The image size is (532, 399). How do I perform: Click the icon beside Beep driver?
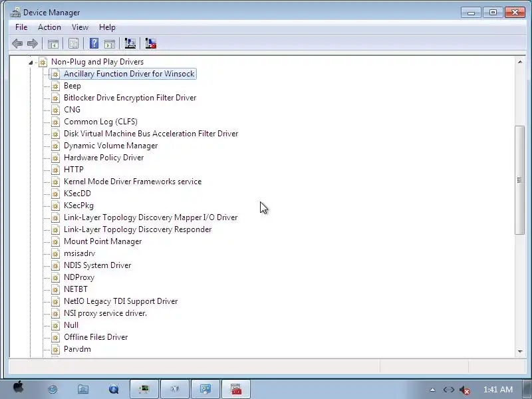coord(55,86)
